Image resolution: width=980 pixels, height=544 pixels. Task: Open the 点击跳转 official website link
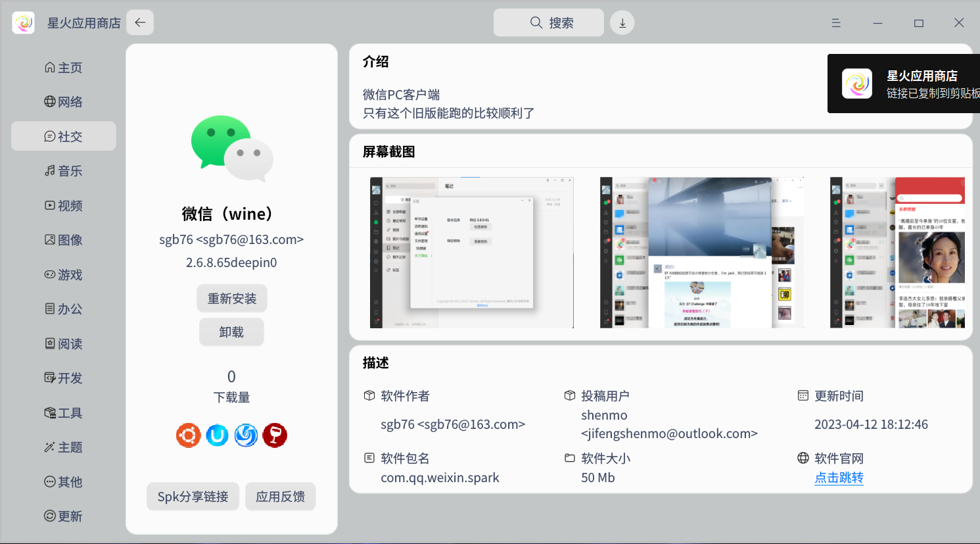tap(839, 478)
